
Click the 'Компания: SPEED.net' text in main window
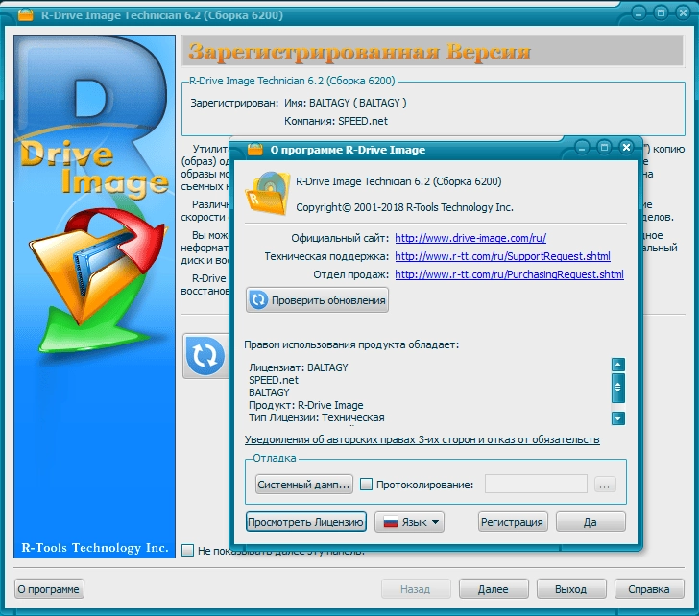click(x=336, y=121)
